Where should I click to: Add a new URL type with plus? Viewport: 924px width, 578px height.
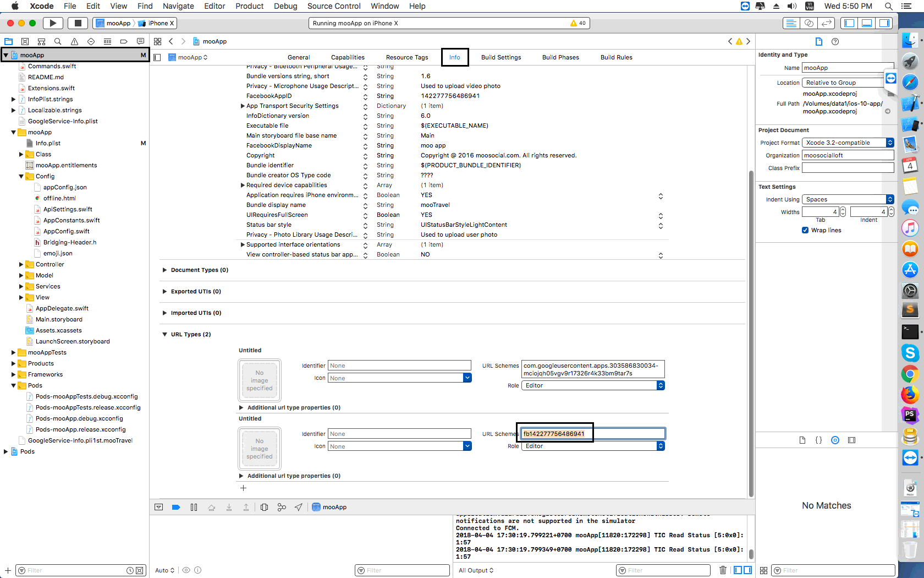click(243, 488)
